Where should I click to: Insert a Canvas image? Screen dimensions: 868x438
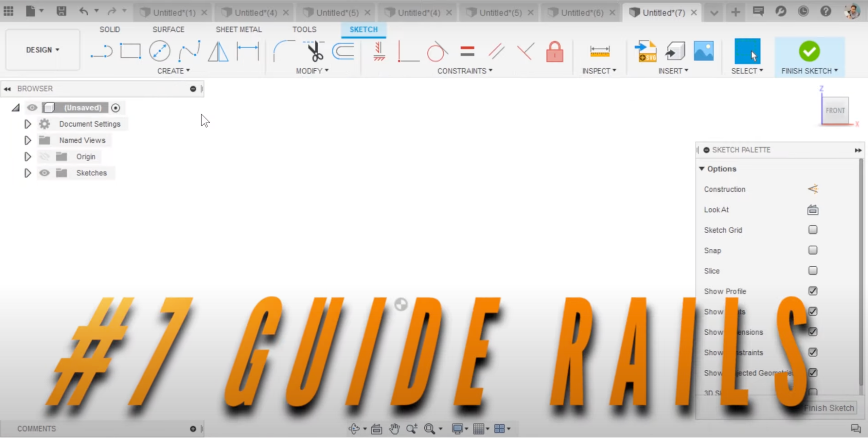coord(703,51)
